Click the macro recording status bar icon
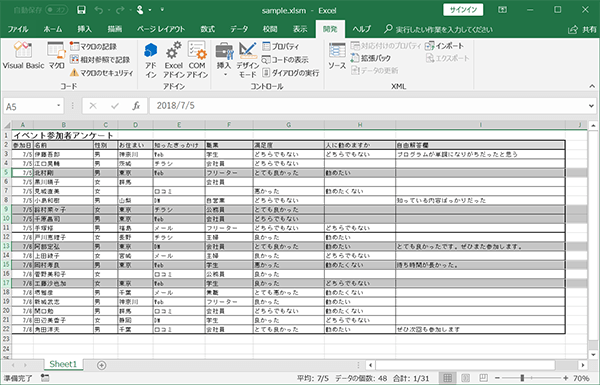The width and height of the screenshot is (600, 385). pos(45,378)
